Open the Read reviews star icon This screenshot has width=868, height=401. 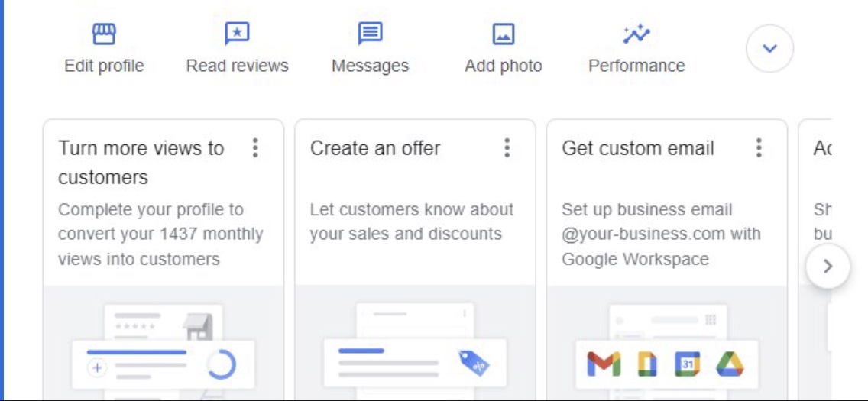237,34
